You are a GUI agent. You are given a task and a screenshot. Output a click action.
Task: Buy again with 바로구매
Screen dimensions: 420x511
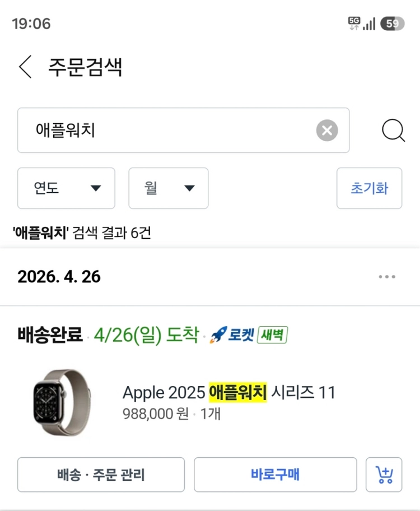pos(276,475)
